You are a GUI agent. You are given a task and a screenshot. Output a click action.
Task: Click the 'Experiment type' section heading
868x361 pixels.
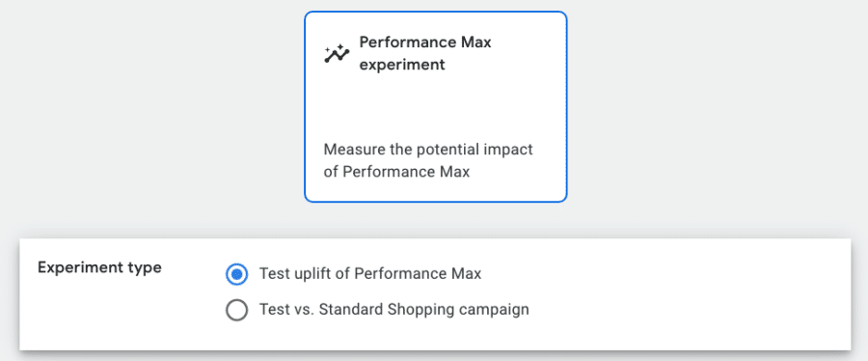tap(99, 268)
